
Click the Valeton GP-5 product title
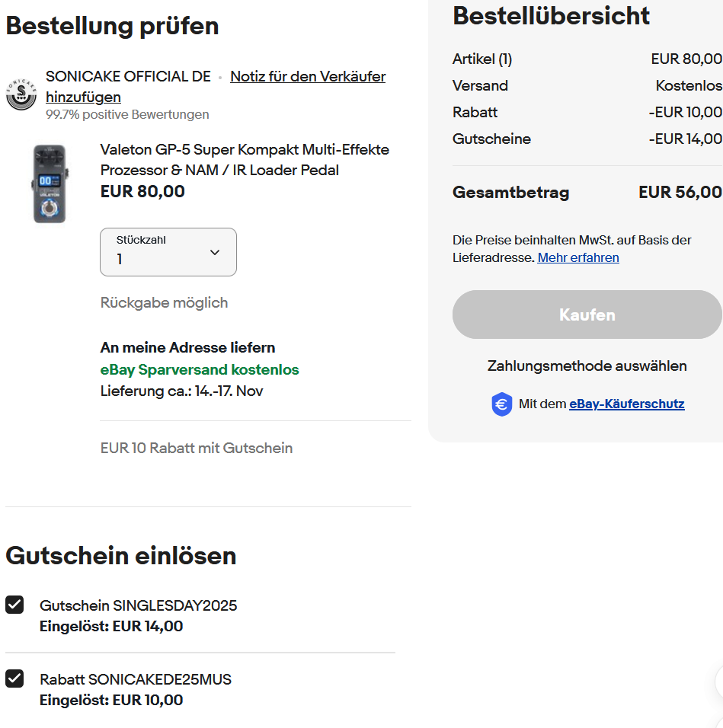tap(244, 159)
